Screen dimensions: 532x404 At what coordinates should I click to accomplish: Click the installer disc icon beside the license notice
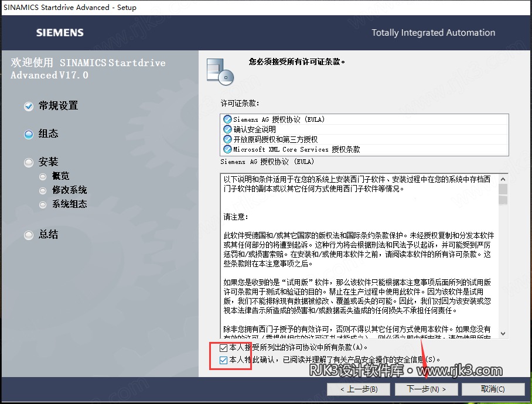point(220,71)
